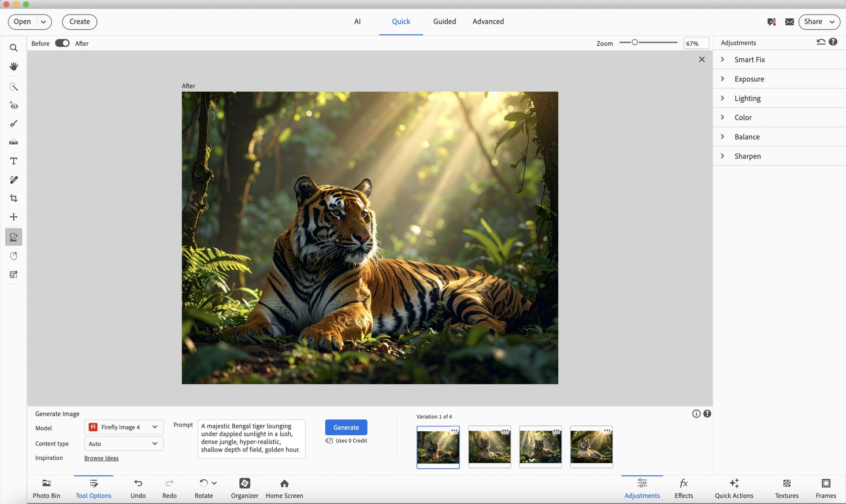Viewport: 846px width, 504px height.
Task: Reset adjustments with the reset icon
Action: 821,42
